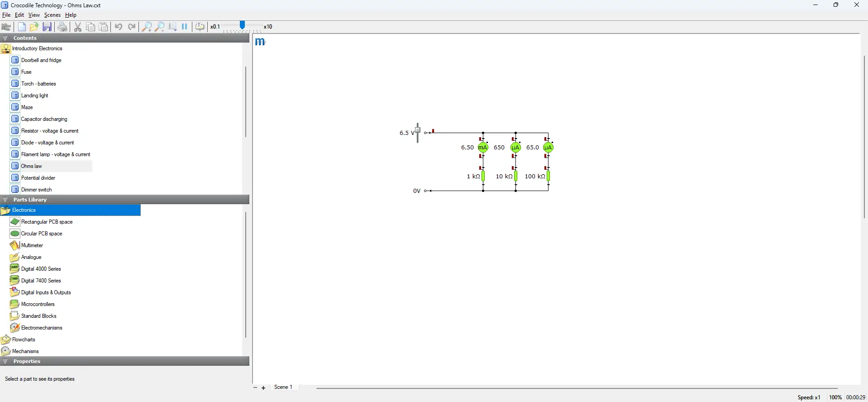
Task: Remove the scene with the minus button
Action: (x=255, y=388)
